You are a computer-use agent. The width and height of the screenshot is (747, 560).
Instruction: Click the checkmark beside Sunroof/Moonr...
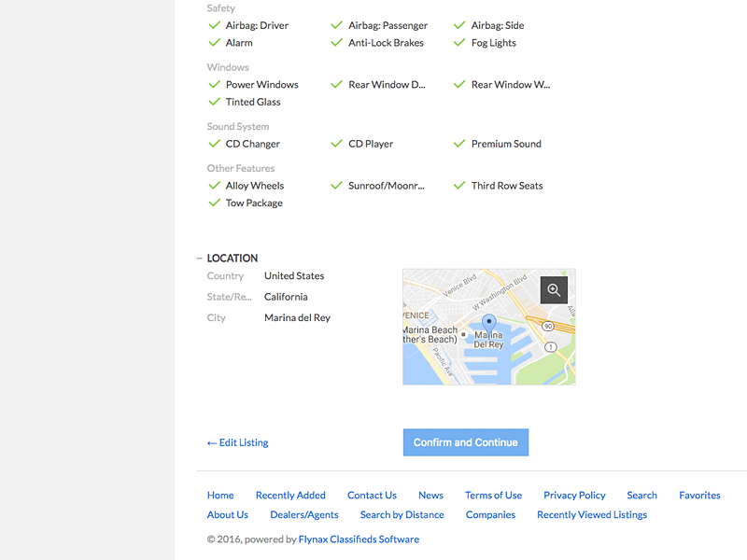coord(337,185)
